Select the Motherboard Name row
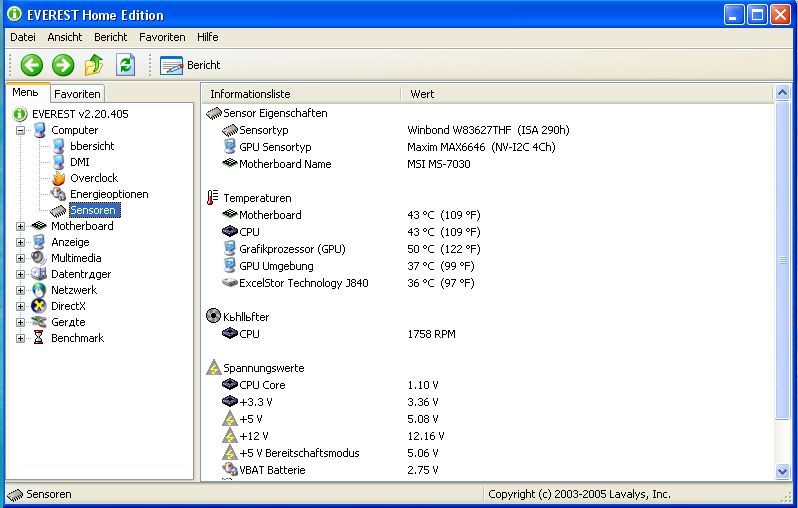 [285, 164]
